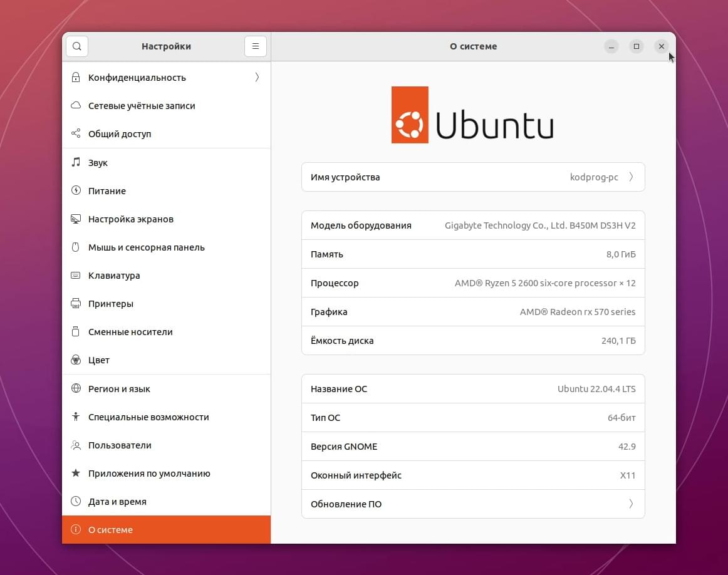This screenshot has height=575, width=728.
Task: Click the globe icon for Регион и язык
Action: [76, 388]
